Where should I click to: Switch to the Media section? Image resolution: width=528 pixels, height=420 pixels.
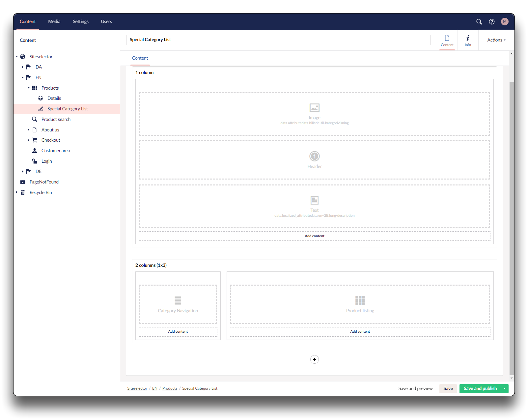54,22
